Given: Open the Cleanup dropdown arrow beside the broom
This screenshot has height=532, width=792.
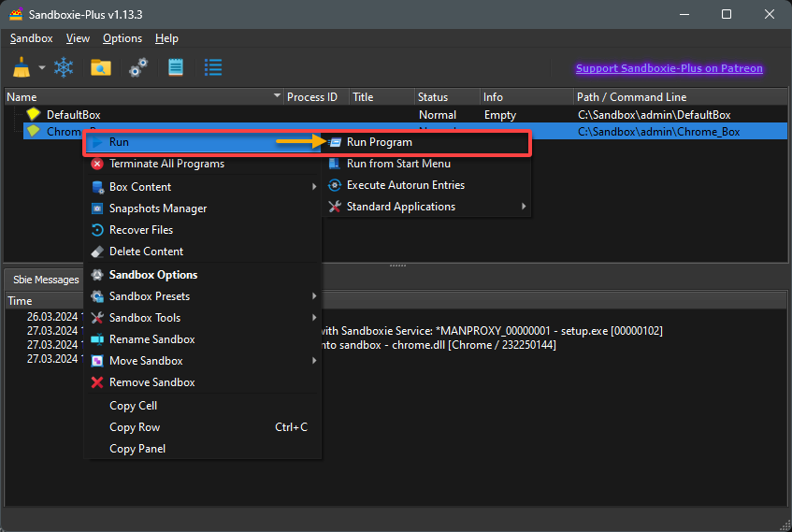Looking at the screenshot, I should (42, 67).
